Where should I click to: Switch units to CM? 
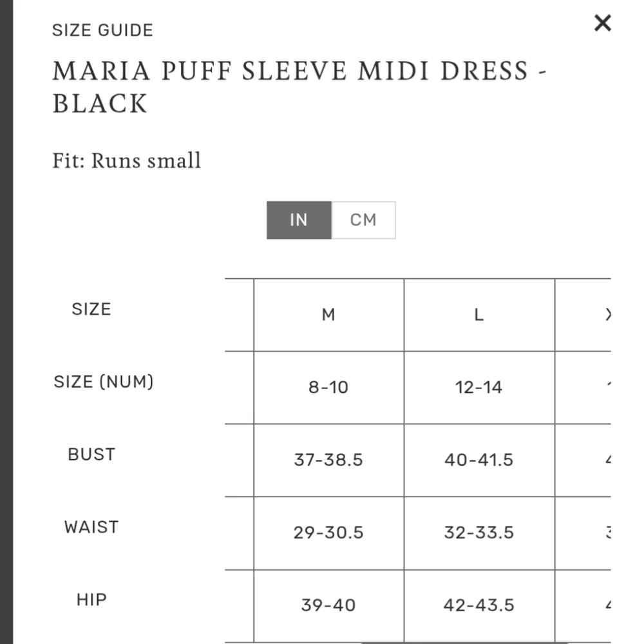tap(363, 220)
